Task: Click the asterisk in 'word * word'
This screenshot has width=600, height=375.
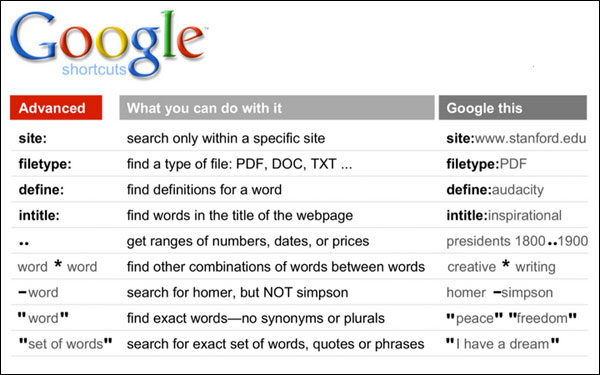Action: [58, 264]
